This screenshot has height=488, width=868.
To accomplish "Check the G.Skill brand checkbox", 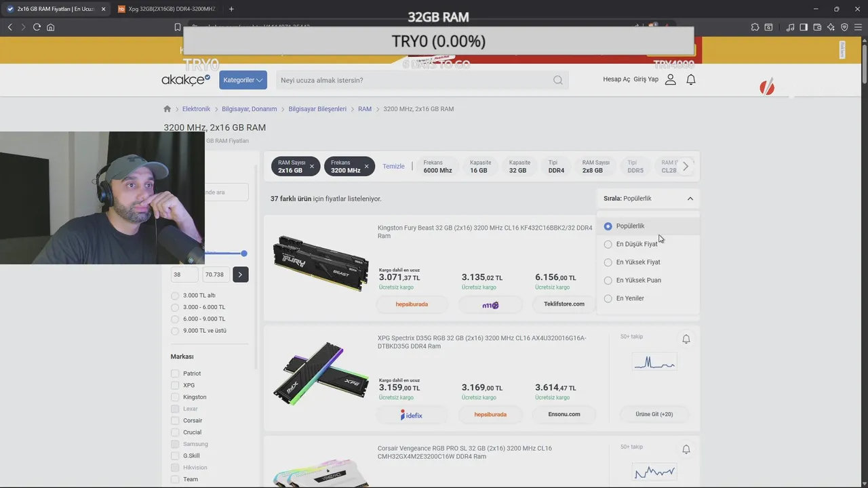I will pyautogui.click(x=175, y=456).
